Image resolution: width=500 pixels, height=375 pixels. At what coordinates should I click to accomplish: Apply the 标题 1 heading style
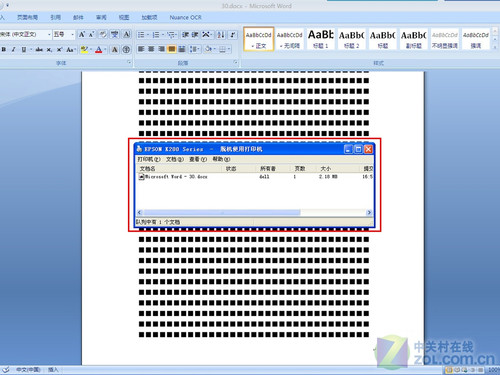320,39
